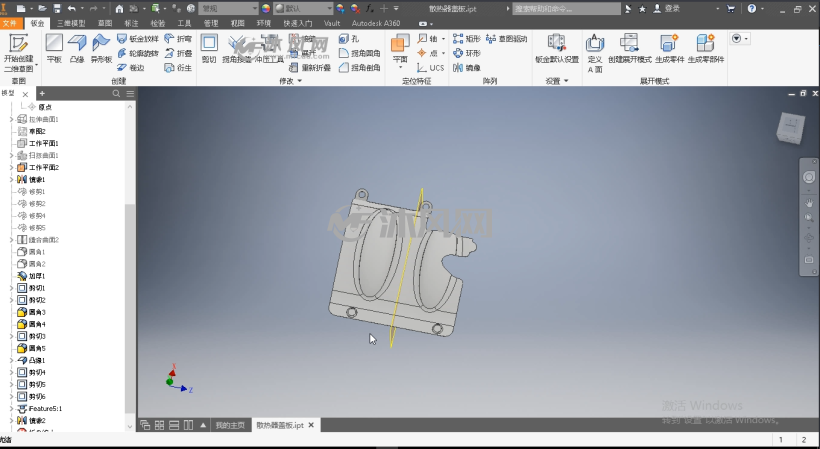Click 生成零部件 make components
Image resolution: width=820 pixels, height=449 pixels.
[x=705, y=49]
